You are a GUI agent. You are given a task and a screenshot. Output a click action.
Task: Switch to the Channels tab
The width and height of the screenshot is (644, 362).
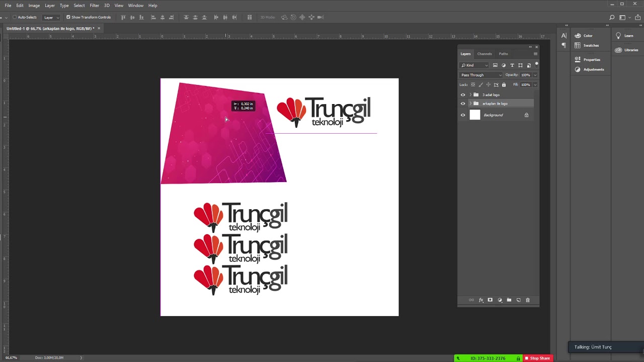pyautogui.click(x=485, y=54)
